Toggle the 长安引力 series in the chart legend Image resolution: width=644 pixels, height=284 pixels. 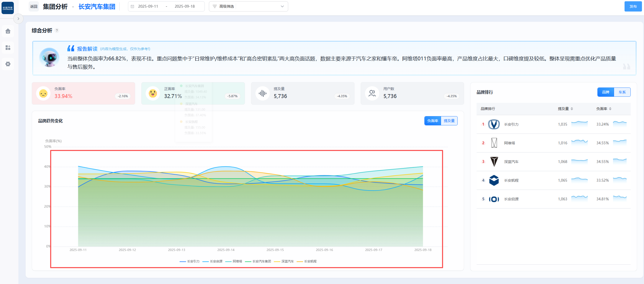(190, 261)
